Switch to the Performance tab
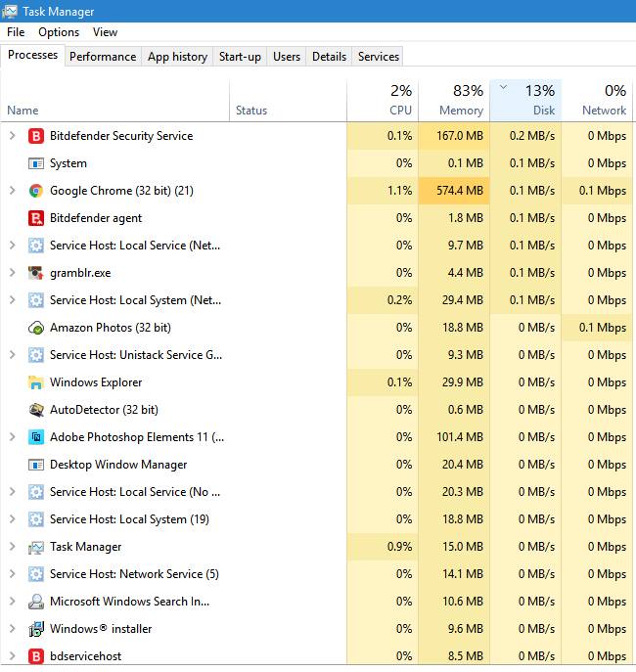The image size is (636, 672). click(103, 57)
